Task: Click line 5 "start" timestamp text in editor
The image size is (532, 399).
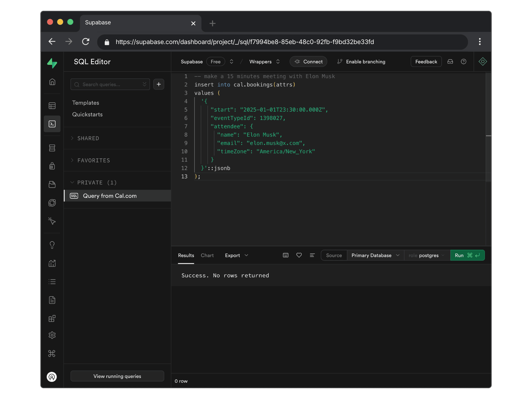Action: pyautogui.click(x=269, y=110)
